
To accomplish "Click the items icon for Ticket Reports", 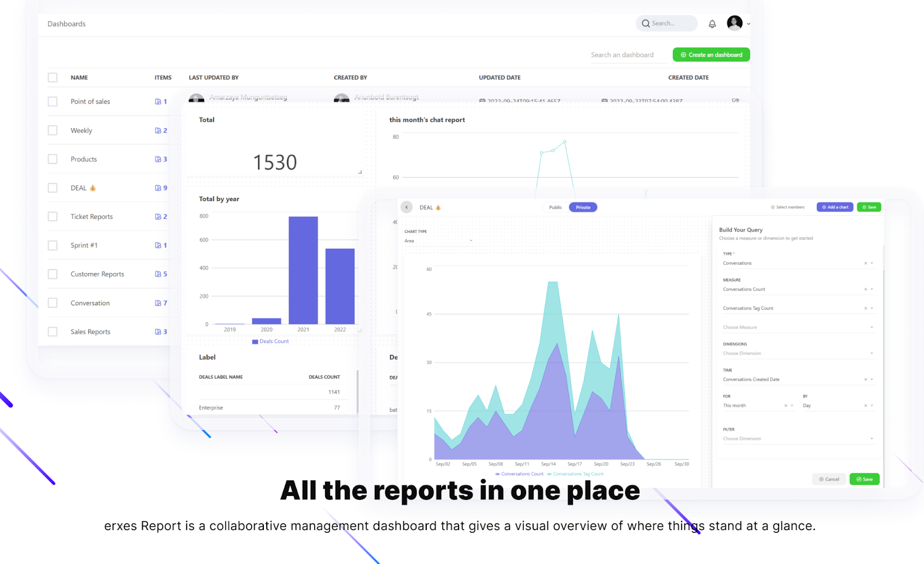I will tap(158, 217).
